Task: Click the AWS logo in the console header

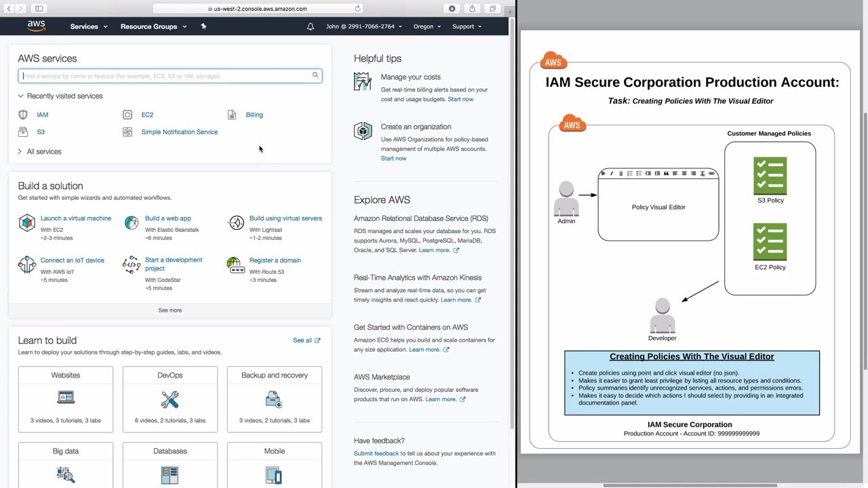Action: coord(37,26)
